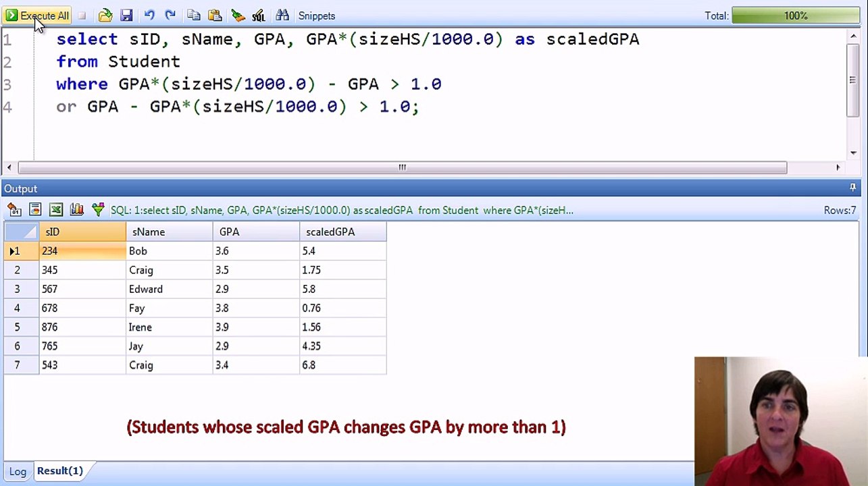Click editor horizontal scrollbar thumb
868x486 pixels.
pos(402,167)
